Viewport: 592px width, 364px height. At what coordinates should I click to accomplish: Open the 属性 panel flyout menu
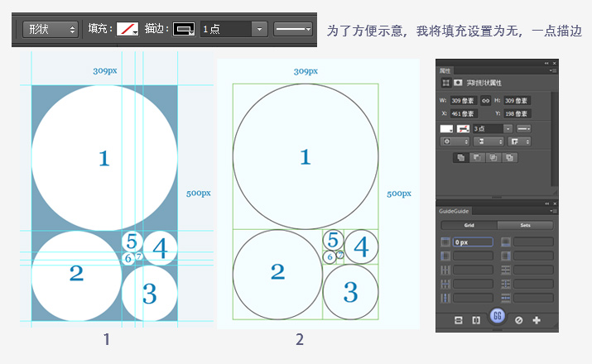[554, 72]
